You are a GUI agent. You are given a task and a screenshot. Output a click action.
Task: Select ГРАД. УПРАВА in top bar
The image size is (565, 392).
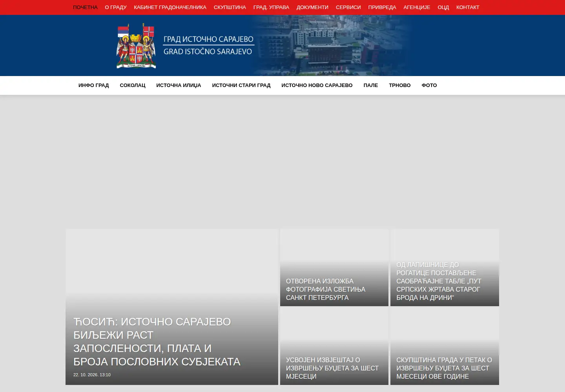[x=271, y=7]
